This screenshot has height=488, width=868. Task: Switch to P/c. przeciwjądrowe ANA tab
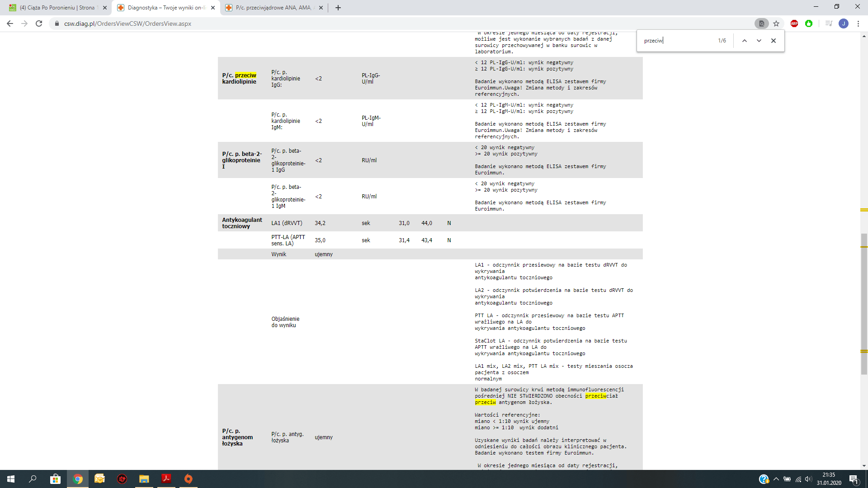(x=273, y=8)
